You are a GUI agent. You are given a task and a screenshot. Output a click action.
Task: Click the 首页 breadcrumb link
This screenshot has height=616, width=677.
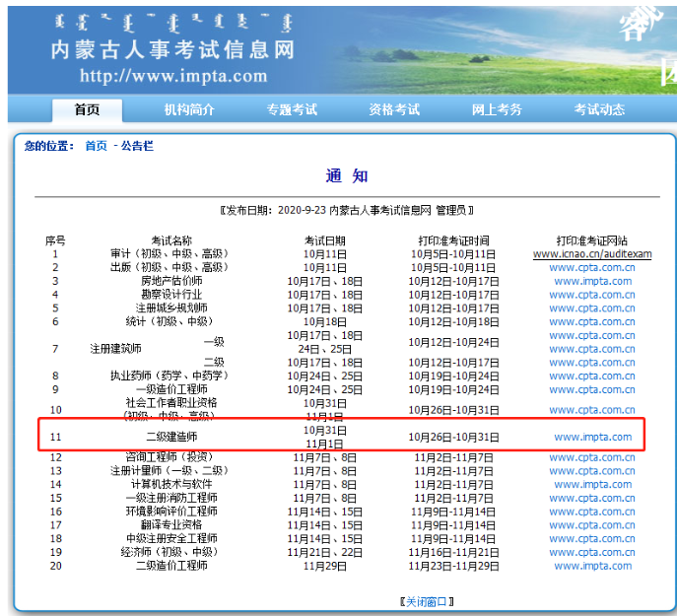[96, 146]
